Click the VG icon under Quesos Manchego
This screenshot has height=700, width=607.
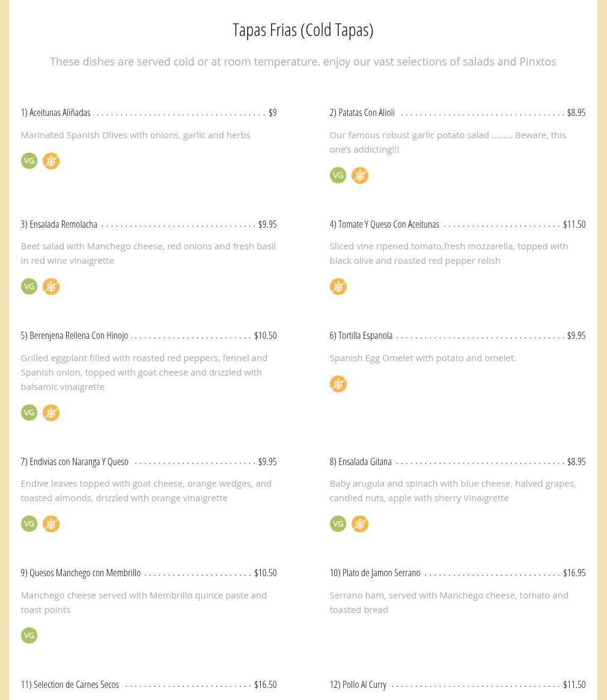click(29, 635)
